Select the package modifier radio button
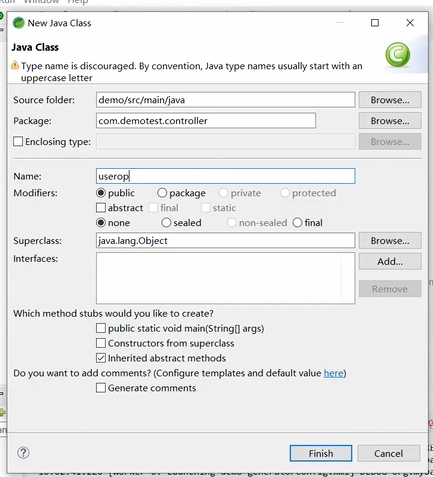 [x=162, y=193]
